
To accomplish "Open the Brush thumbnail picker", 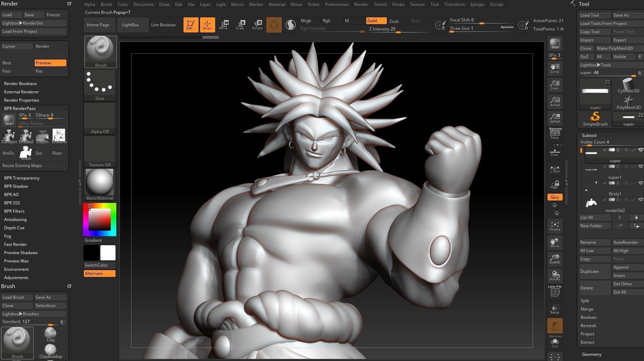I will 101,52.
